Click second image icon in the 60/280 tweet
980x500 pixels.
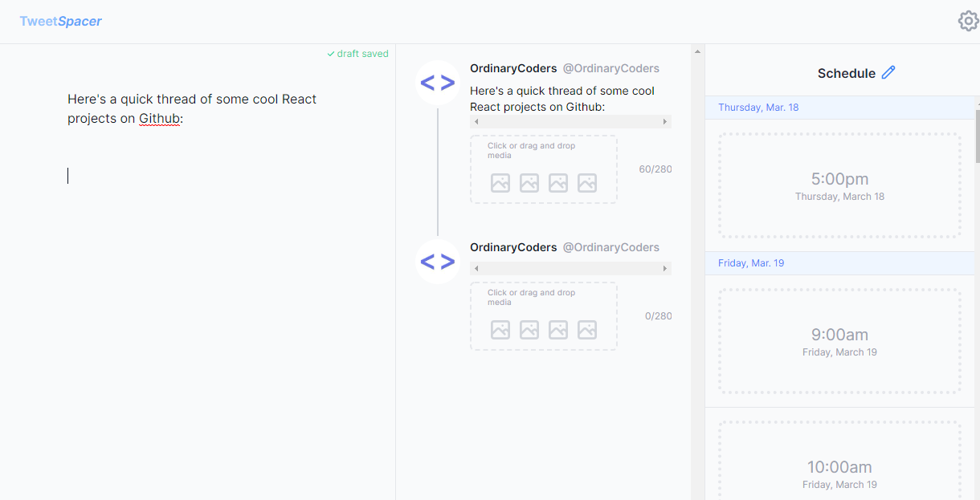[529, 183]
